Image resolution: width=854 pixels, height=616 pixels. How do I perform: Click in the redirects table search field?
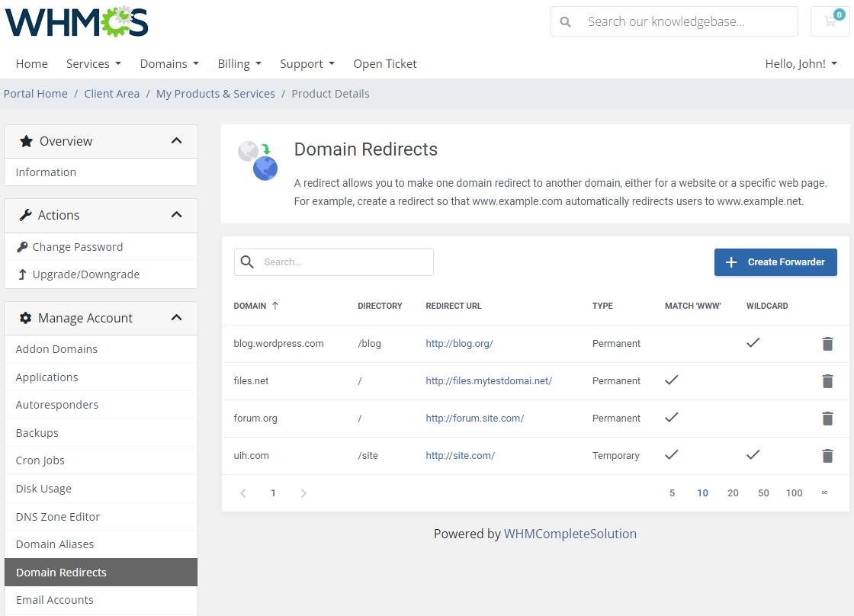(334, 262)
